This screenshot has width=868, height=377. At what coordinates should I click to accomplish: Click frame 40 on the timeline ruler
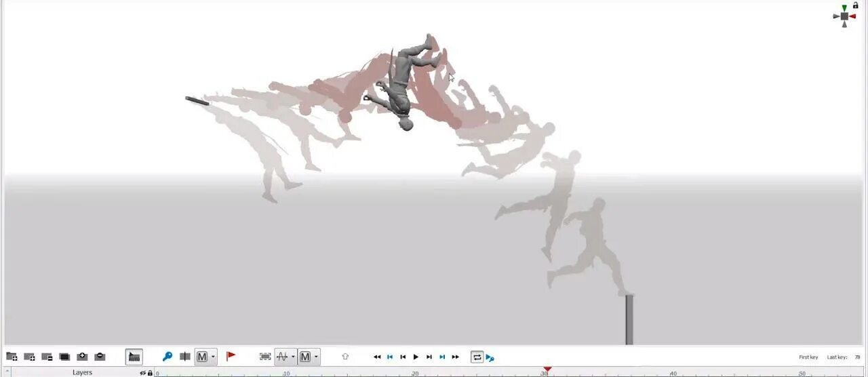tap(673, 373)
